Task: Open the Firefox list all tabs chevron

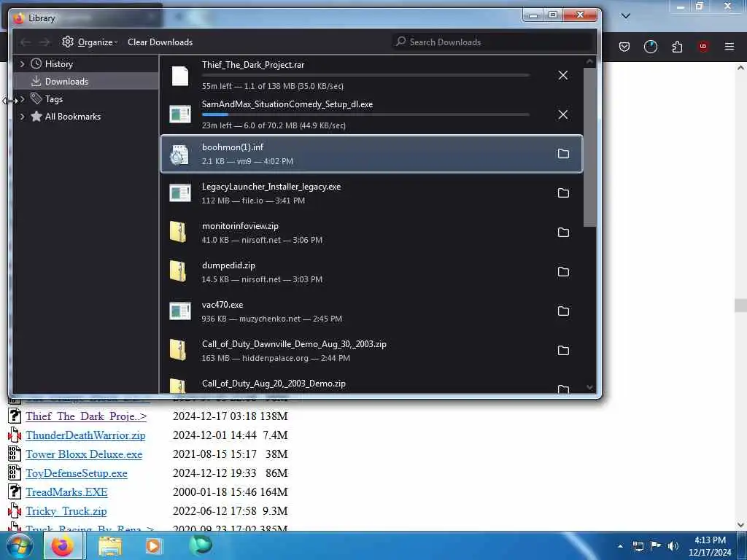Action: [x=626, y=16]
